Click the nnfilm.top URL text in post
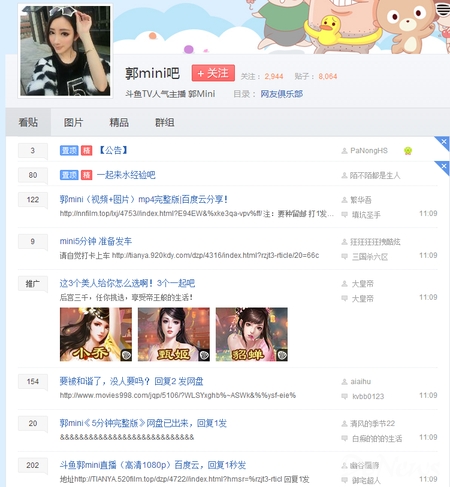 161,213
